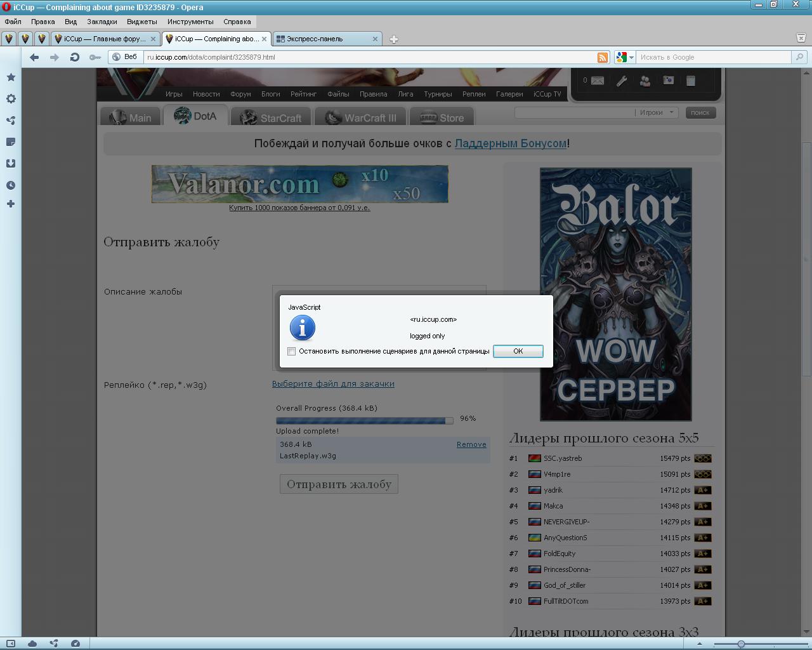Click 'Выберите файл для закачки' link
Image resolution: width=812 pixels, height=650 pixels.
pos(333,384)
